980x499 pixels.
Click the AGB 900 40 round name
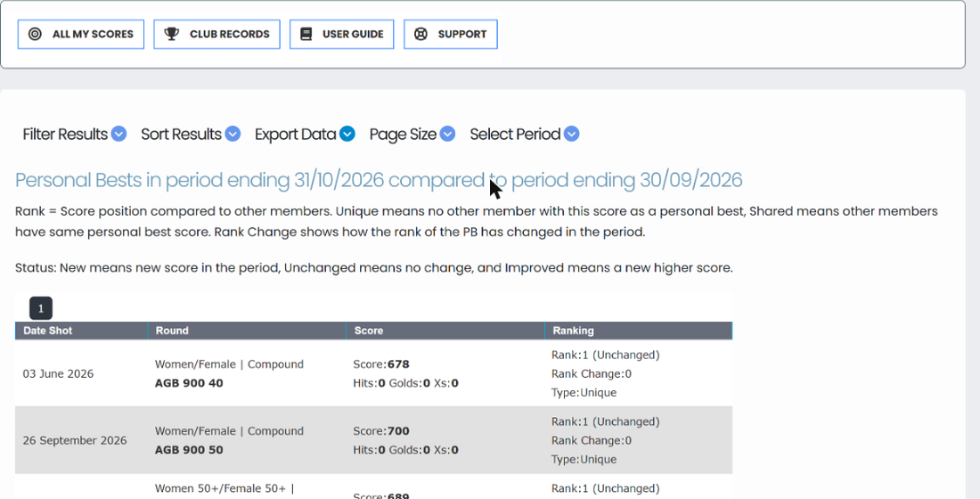point(189,383)
